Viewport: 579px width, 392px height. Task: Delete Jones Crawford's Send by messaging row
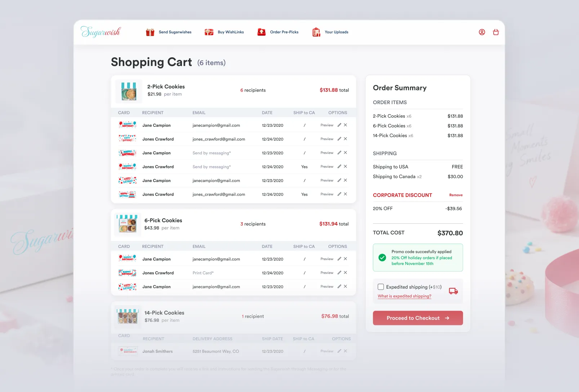point(346,166)
